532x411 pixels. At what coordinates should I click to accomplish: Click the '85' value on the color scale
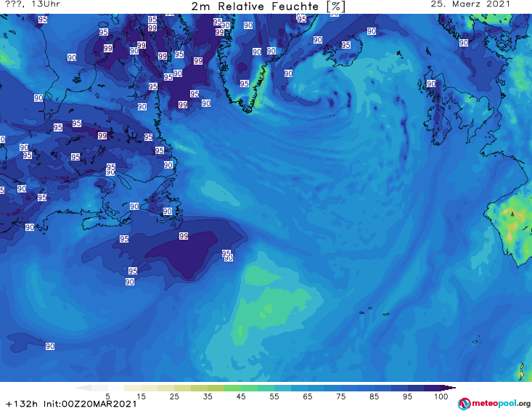click(x=375, y=396)
